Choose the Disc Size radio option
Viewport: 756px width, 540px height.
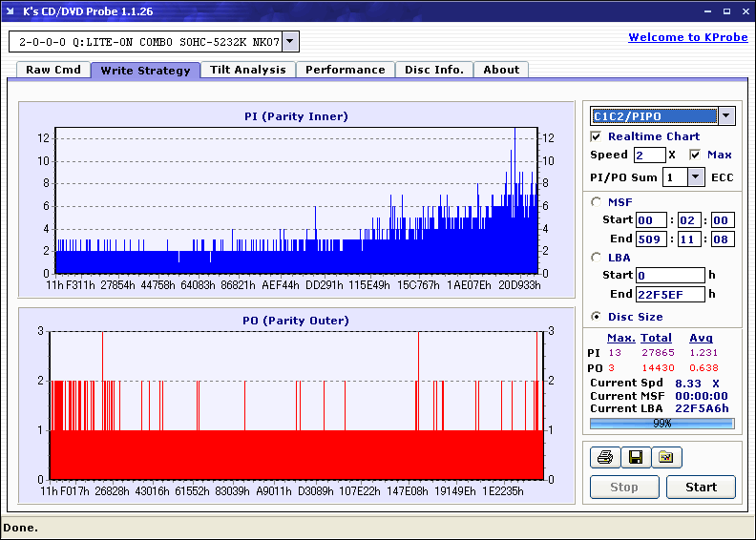[x=597, y=317]
